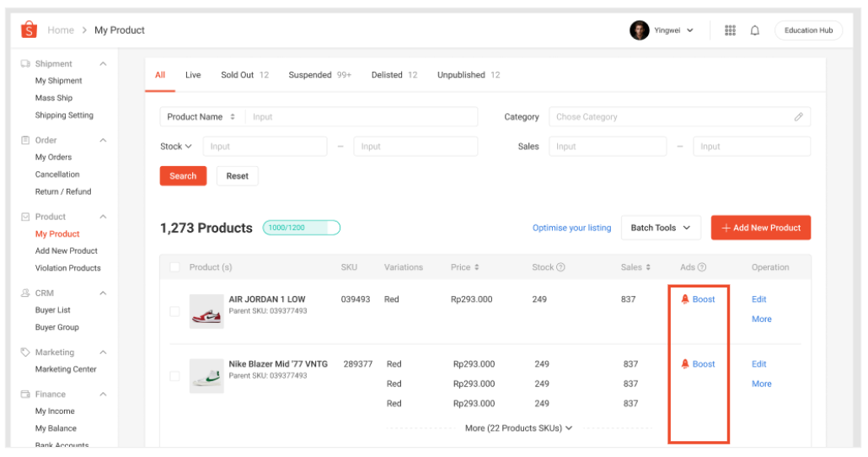Open the Education Hub button

click(808, 30)
